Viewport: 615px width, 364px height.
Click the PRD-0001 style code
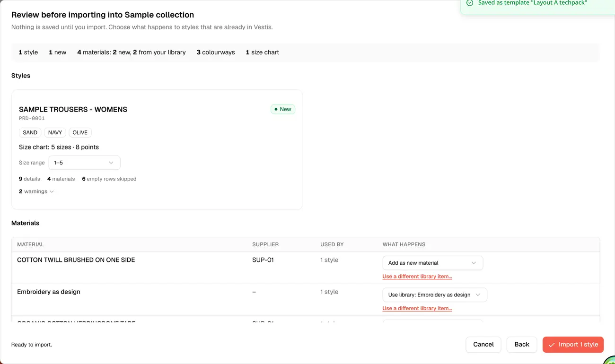point(32,119)
